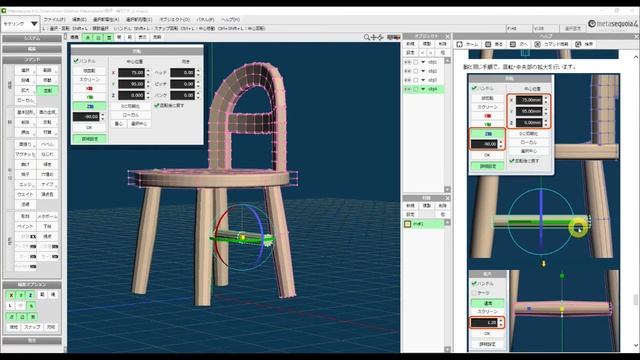Image resolution: width=640 pixels, height=360 pixels.
Task: Toggle visibility eye of obj1
Action: 407,62
